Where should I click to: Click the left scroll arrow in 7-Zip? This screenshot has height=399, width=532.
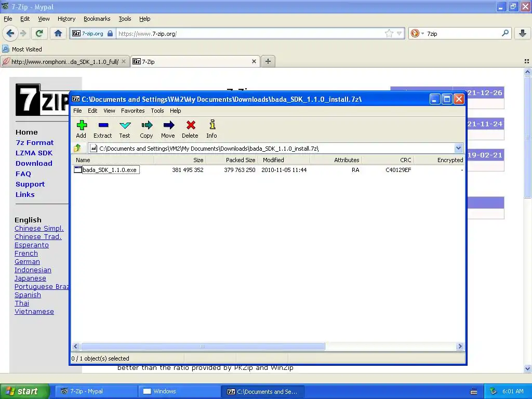76,346
